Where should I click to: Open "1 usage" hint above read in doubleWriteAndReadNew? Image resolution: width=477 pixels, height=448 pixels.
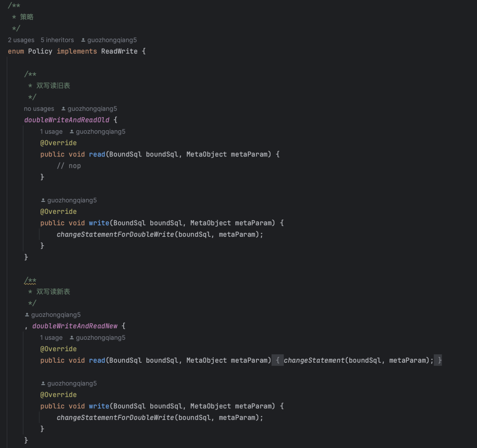(51, 338)
